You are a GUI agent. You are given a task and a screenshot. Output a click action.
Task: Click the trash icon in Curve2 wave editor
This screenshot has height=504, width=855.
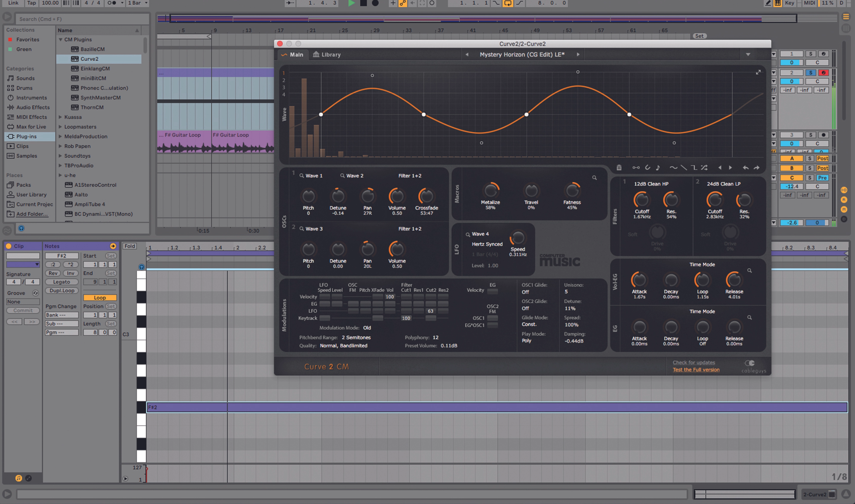(x=619, y=167)
